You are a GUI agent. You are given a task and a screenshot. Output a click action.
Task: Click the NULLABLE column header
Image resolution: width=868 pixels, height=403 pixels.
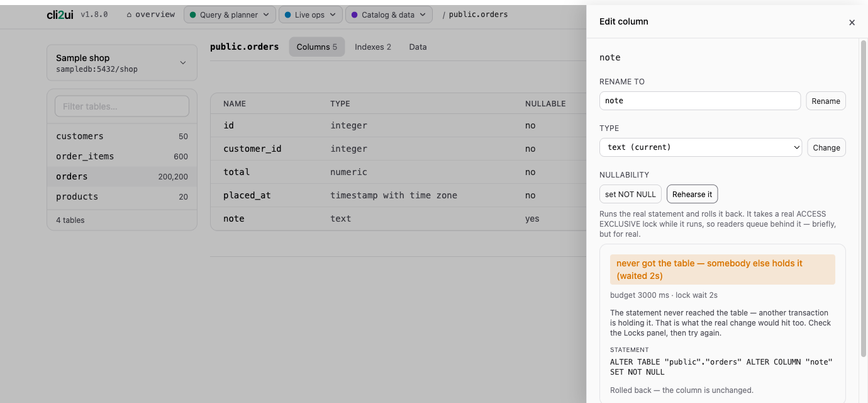coord(545,103)
